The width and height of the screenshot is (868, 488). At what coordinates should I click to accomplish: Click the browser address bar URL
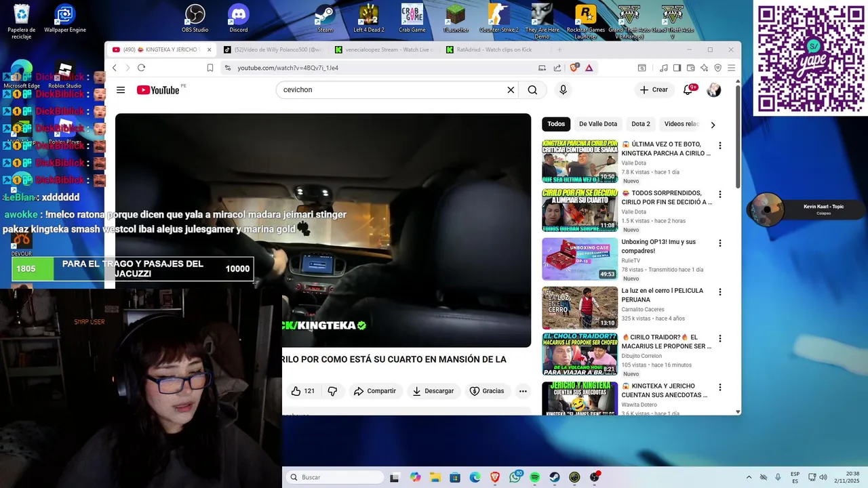click(x=288, y=68)
